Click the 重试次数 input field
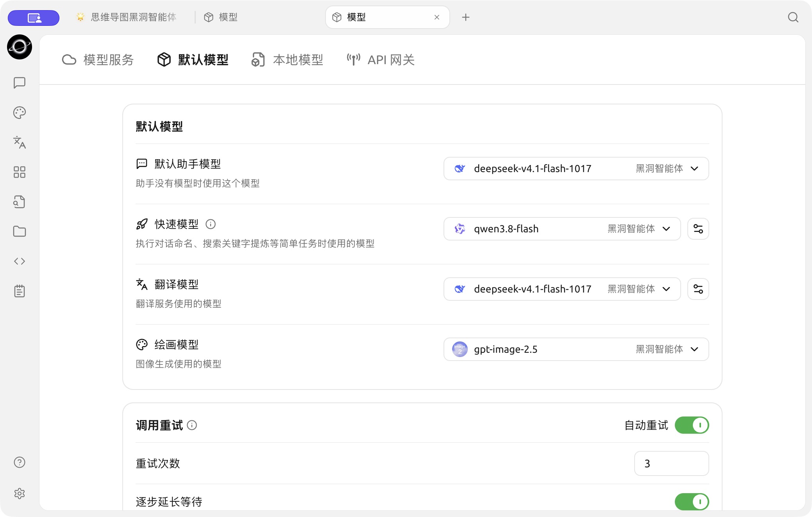This screenshot has width=812, height=517. coord(671,463)
